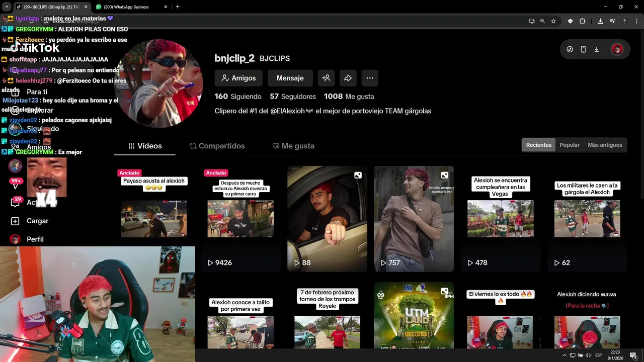The height and width of the screenshot is (362, 644).
Task: Sort videos by Recientes
Action: (x=539, y=145)
